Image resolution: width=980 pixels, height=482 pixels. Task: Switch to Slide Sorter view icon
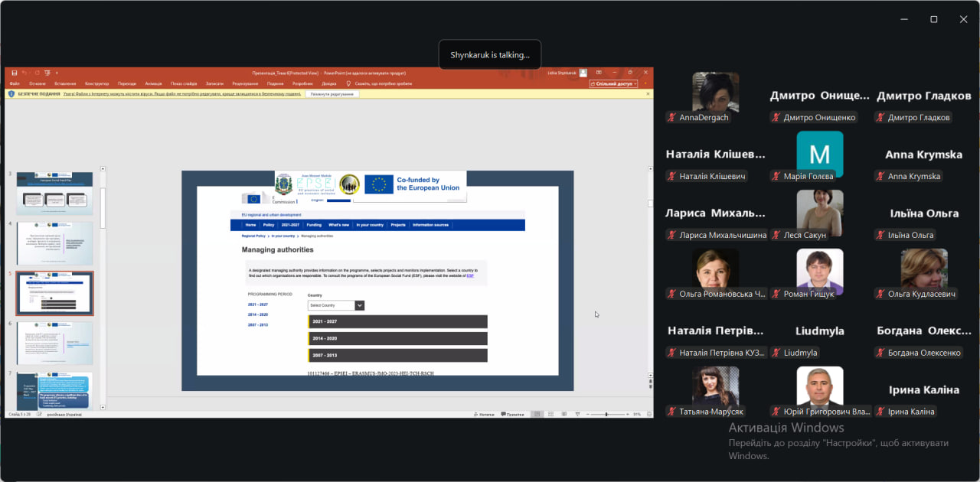click(551, 414)
